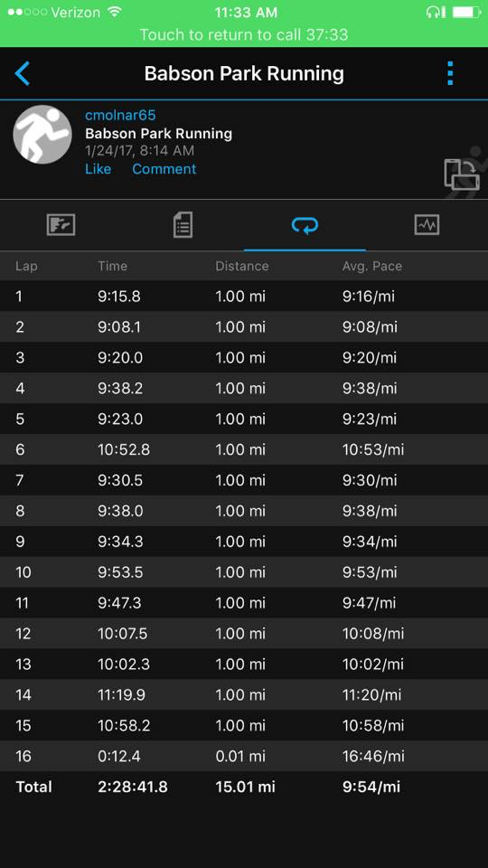This screenshot has height=868, width=488.
Task: Open the device sync icon
Action: pos(460,174)
